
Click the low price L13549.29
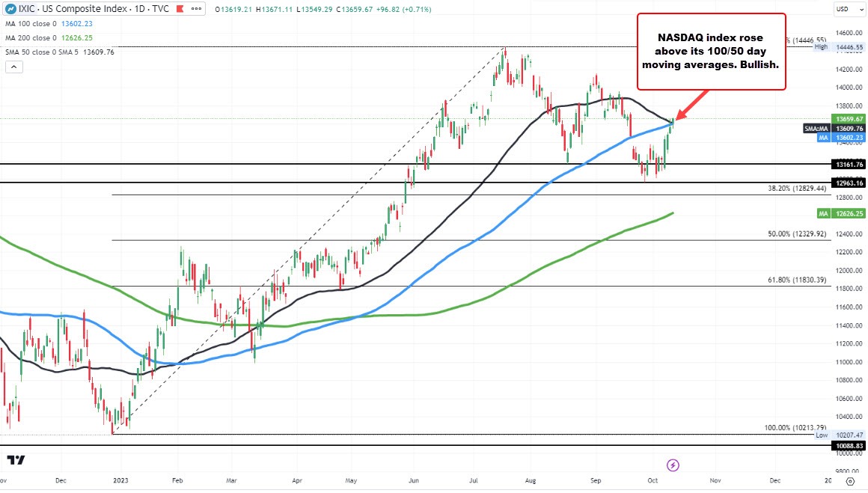[314, 10]
